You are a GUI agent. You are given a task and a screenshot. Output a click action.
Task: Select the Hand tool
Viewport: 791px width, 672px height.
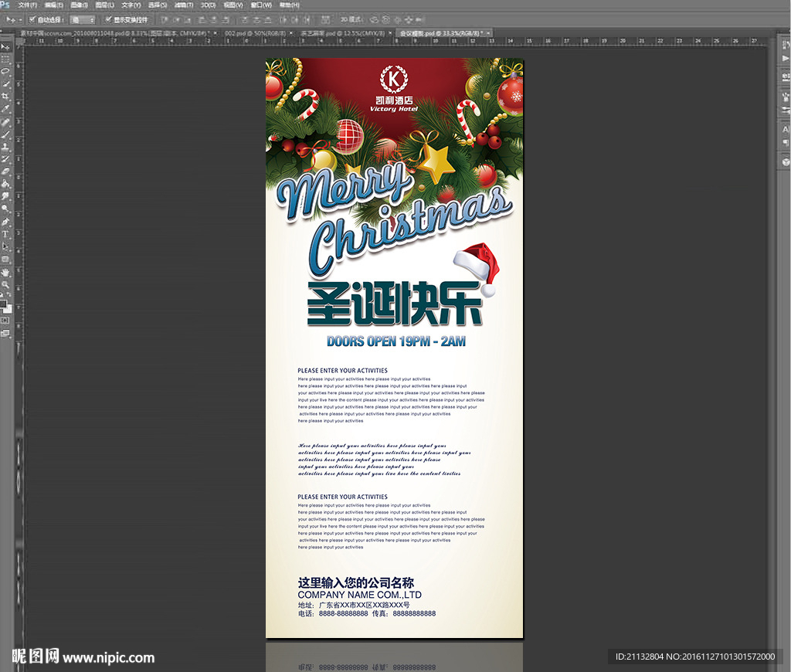coord(5,273)
